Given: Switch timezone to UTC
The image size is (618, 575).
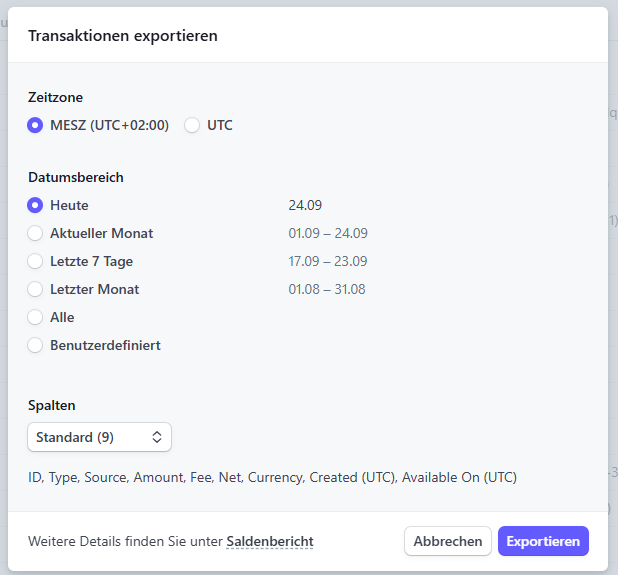Looking at the screenshot, I should [192, 125].
